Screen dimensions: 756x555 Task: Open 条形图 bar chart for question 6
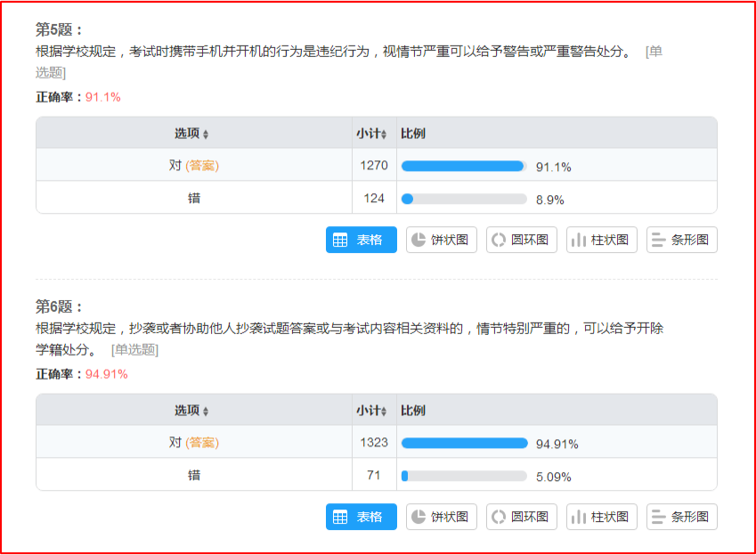(x=681, y=517)
